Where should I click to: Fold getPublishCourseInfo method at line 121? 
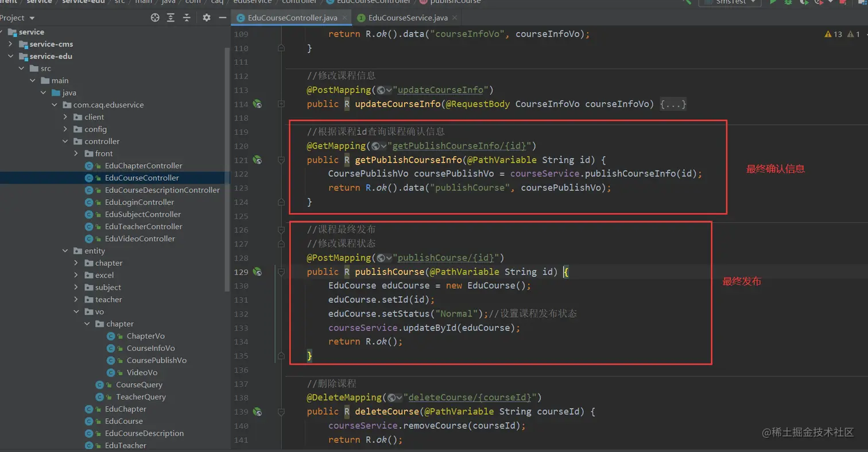281,160
